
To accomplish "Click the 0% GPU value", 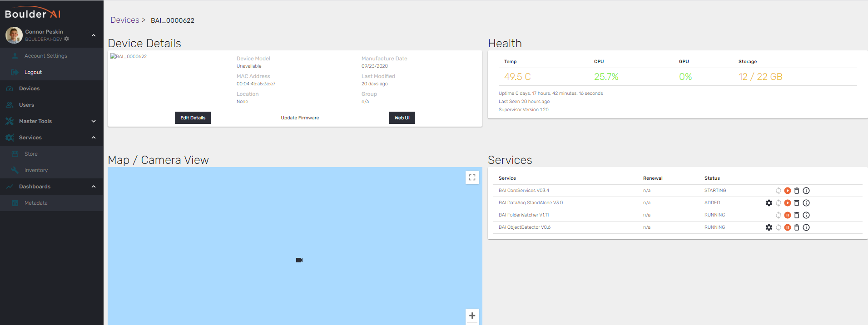I will 685,77.
